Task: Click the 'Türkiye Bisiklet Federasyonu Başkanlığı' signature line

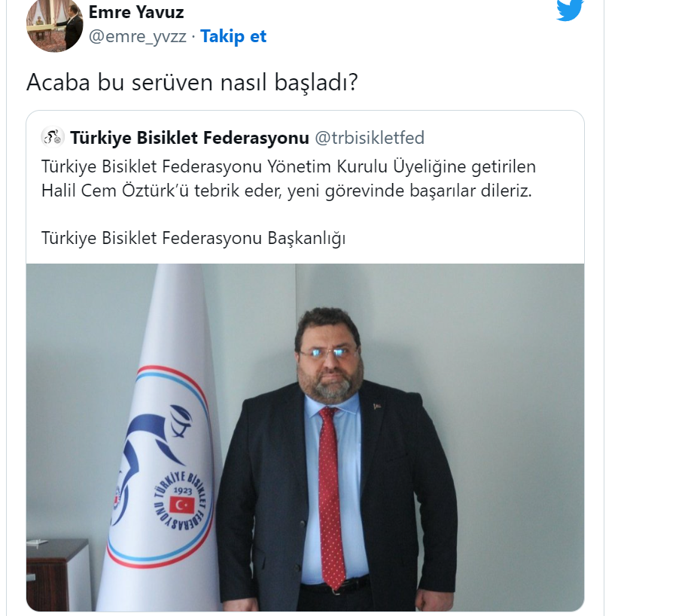Action: pos(193,238)
